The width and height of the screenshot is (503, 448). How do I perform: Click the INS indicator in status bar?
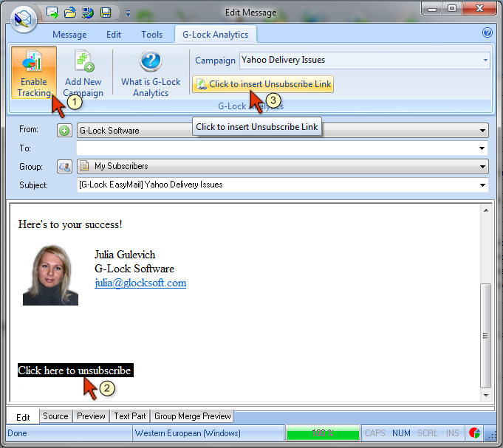452,433
